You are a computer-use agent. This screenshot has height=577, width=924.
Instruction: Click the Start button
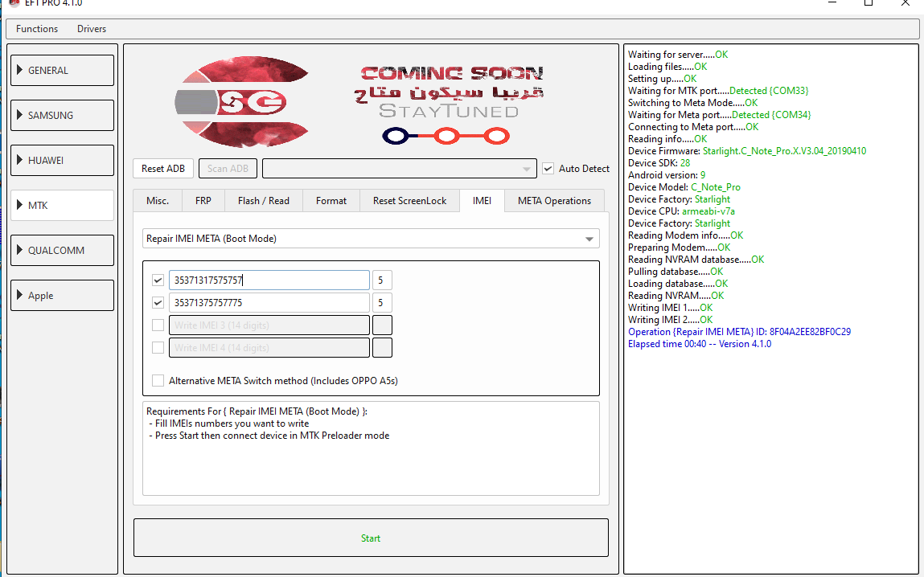[371, 538]
